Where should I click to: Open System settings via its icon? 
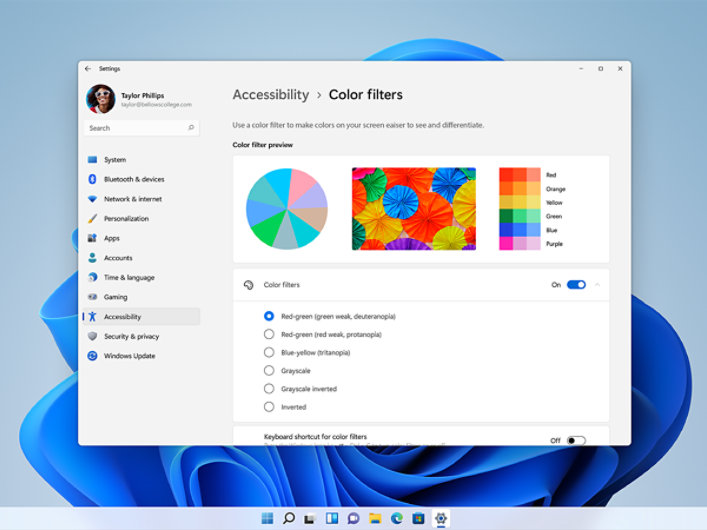pyautogui.click(x=92, y=160)
